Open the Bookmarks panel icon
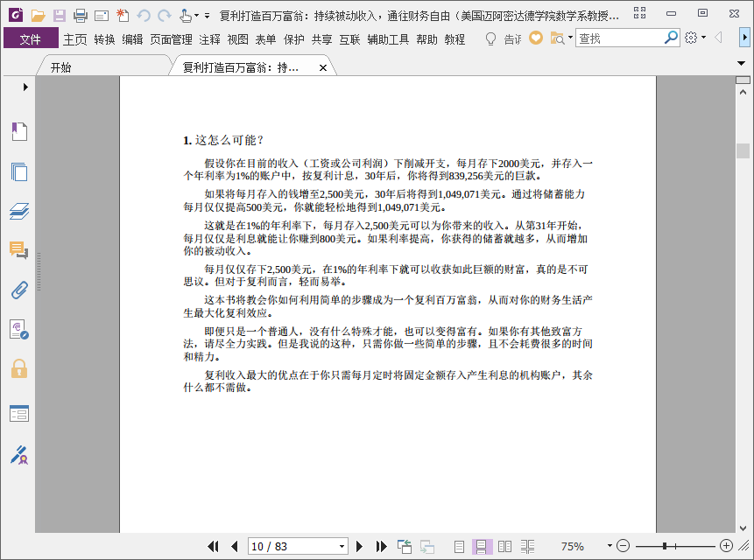The image size is (754, 560). [19, 131]
